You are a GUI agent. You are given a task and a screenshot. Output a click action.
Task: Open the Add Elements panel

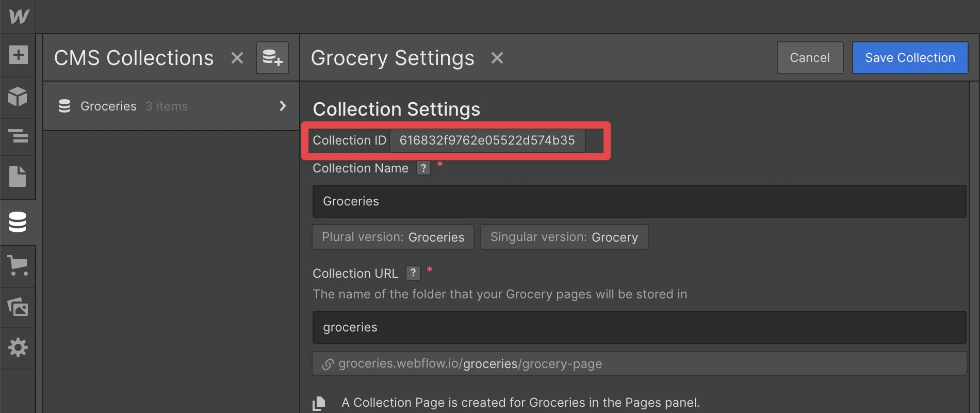pyautogui.click(x=18, y=55)
